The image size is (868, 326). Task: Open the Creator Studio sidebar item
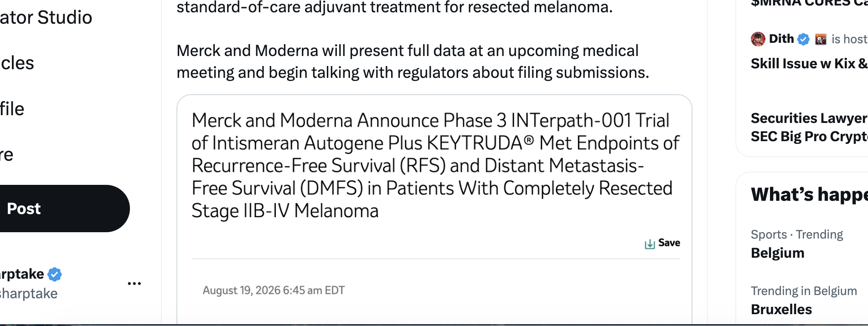point(46,17)
